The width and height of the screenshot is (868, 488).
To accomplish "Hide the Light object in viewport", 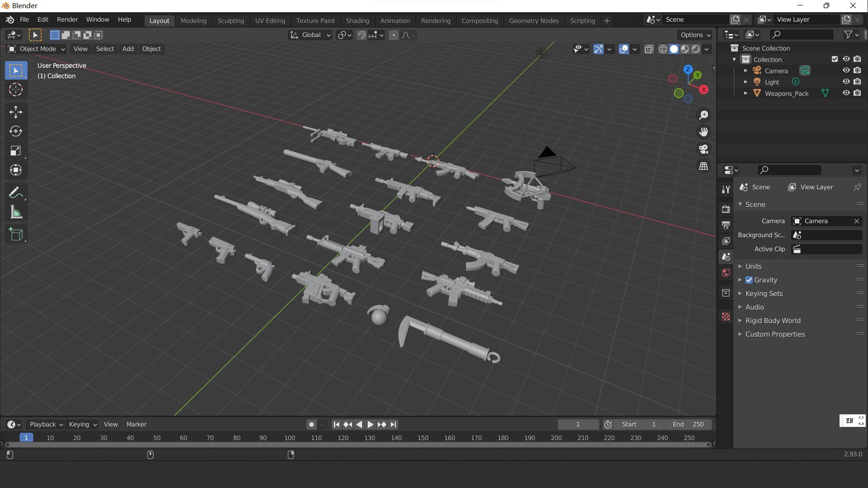I will pyautogui.click(x=846, y=82).
